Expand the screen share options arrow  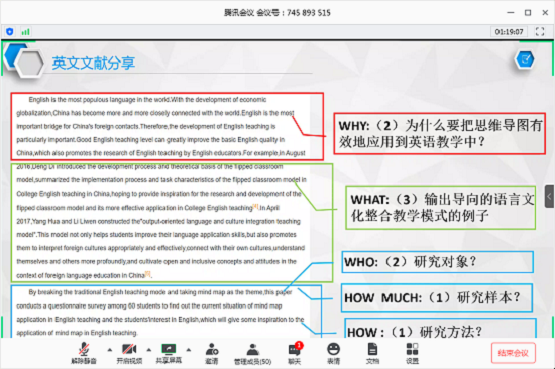[189, 350]
